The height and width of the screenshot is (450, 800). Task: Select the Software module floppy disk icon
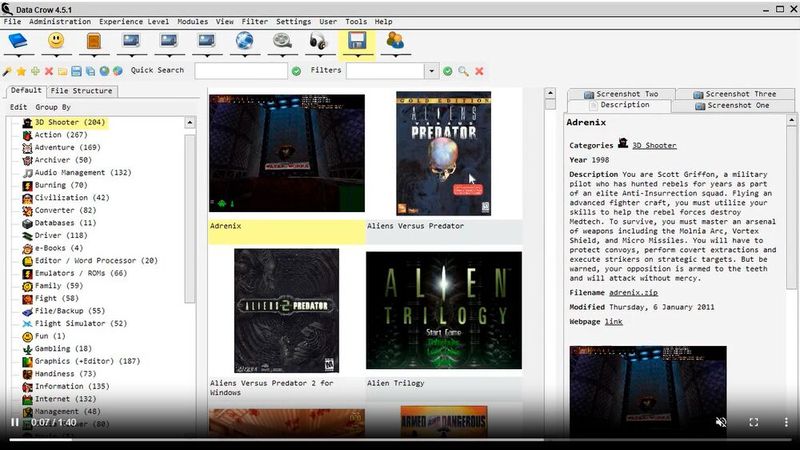[357, 42]
